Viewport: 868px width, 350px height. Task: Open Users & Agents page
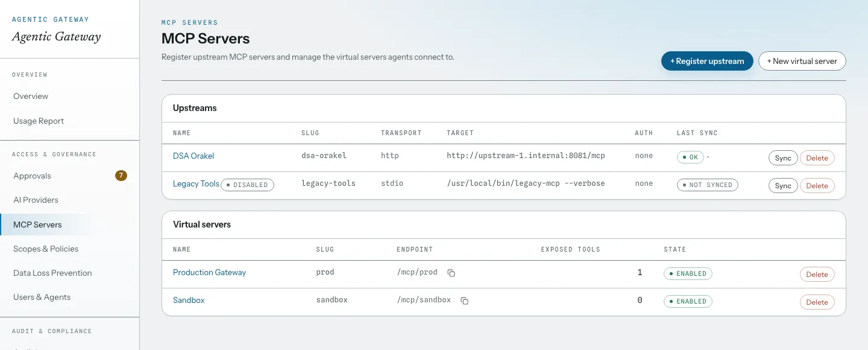coord(69,297)
